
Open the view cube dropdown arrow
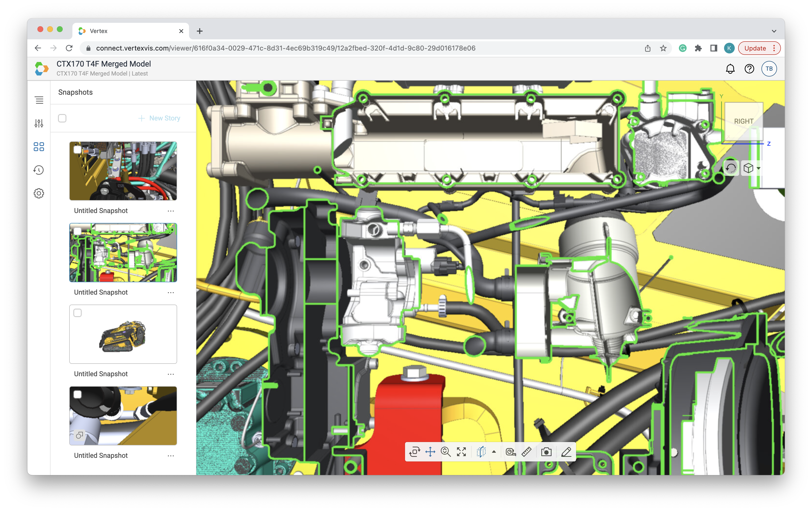(758, 168)
